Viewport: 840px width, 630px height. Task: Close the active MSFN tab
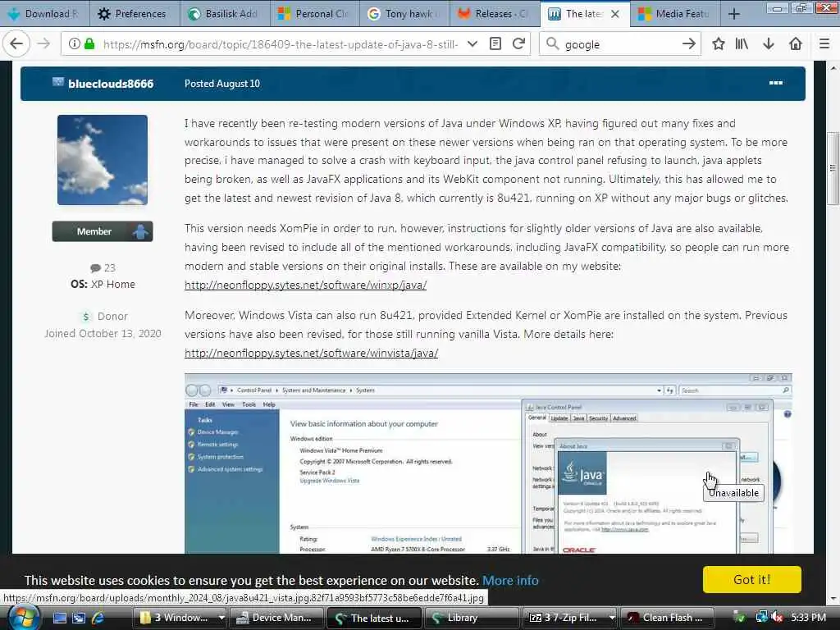pyautogui.click(x=615, y=14)
